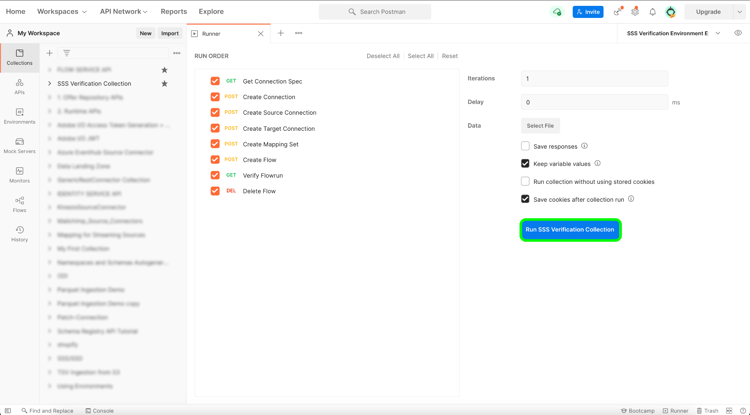The height and width of the screenshot is (415, 750).
Task: Uncheck the Create Source Connection request
Action: (215, 112)
